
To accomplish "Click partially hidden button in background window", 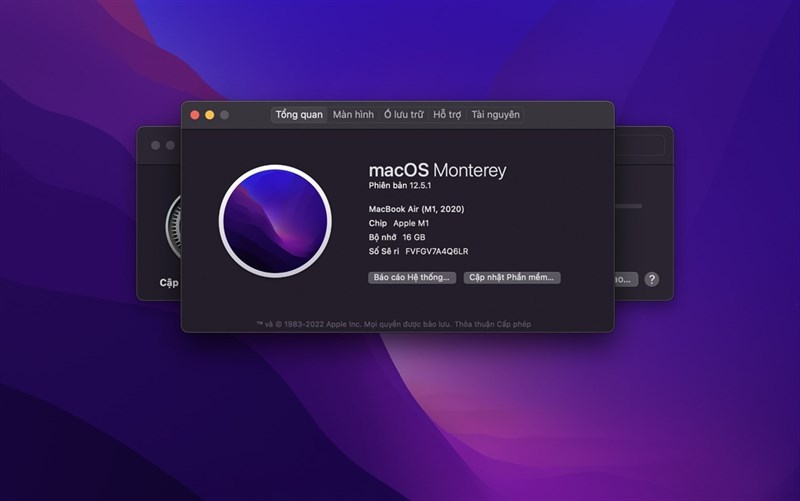I will (626, 280).
